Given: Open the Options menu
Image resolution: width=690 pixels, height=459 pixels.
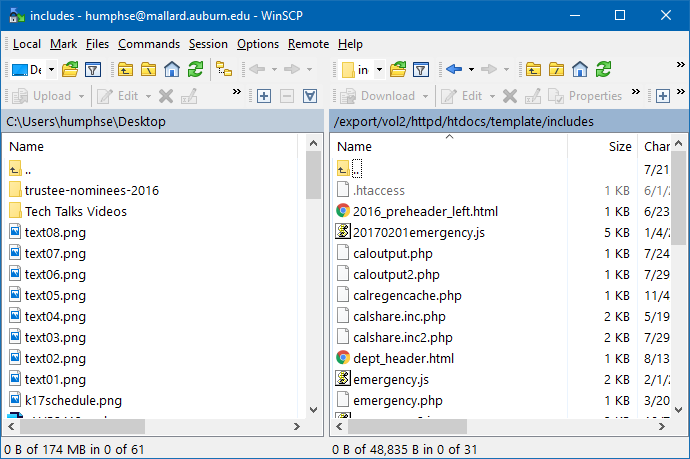Looking at the screenshot, I should point(258,44).
